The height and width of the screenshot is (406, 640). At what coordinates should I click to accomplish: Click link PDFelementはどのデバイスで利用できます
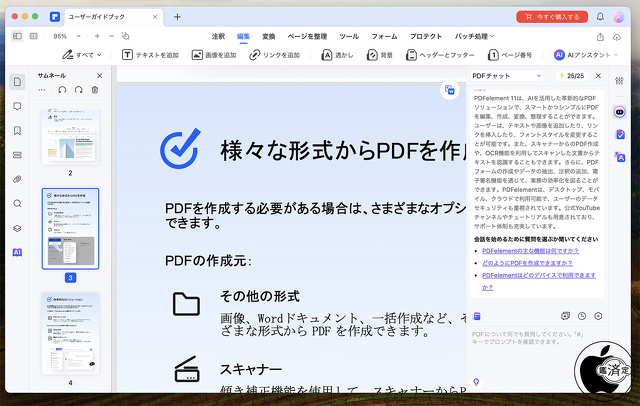(539, 275)
